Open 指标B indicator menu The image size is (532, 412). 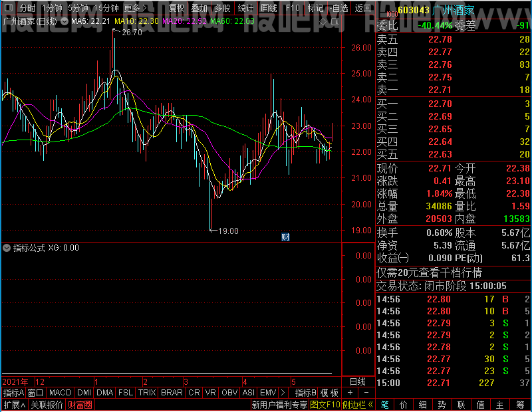[306, 393]
